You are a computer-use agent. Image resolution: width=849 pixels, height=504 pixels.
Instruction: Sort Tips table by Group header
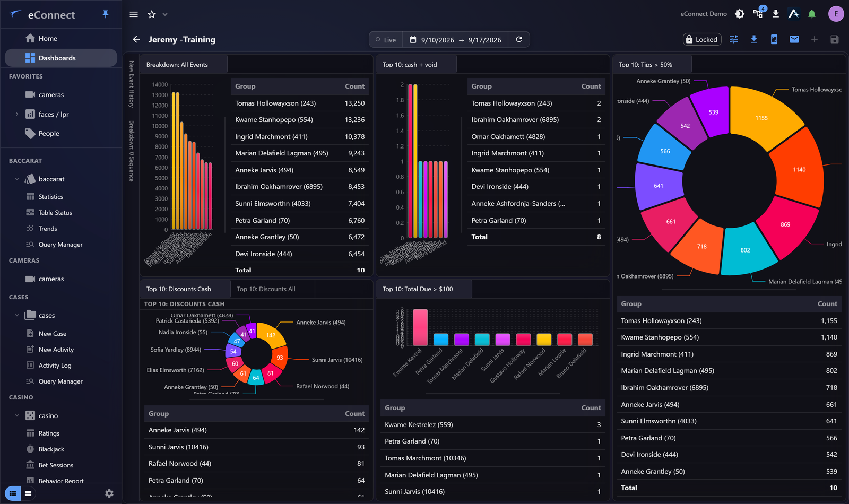[631, 304]
